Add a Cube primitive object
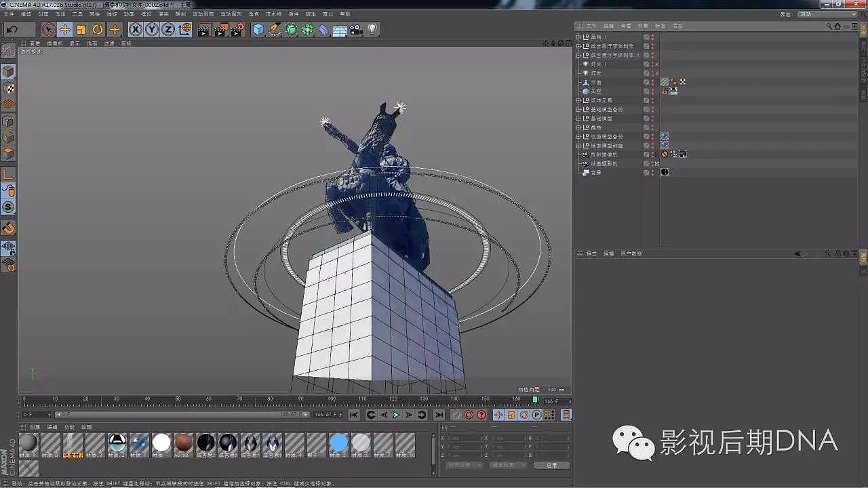868x488 pixels. 258,29
